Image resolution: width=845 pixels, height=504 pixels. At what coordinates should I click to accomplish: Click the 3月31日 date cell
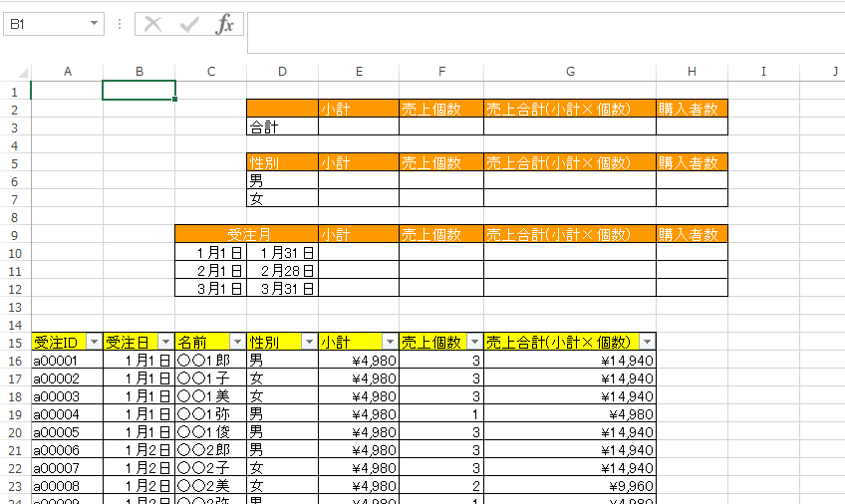(x=283, y=288)
